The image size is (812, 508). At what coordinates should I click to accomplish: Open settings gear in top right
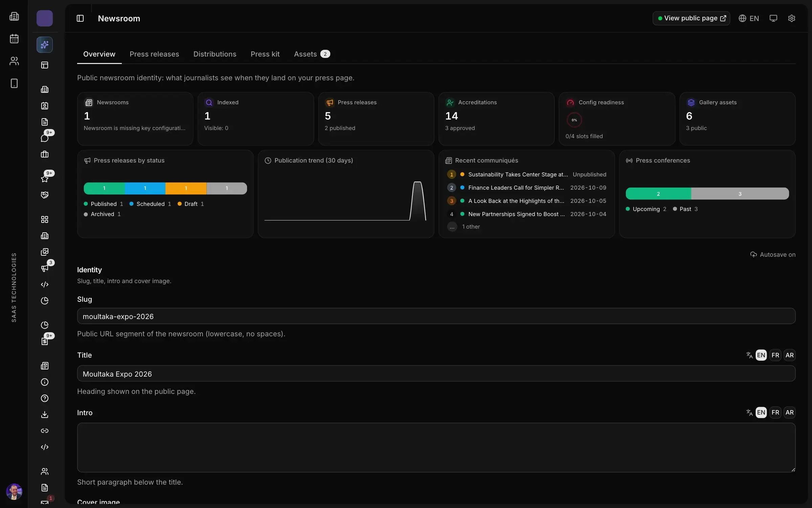tap(792, 18)
